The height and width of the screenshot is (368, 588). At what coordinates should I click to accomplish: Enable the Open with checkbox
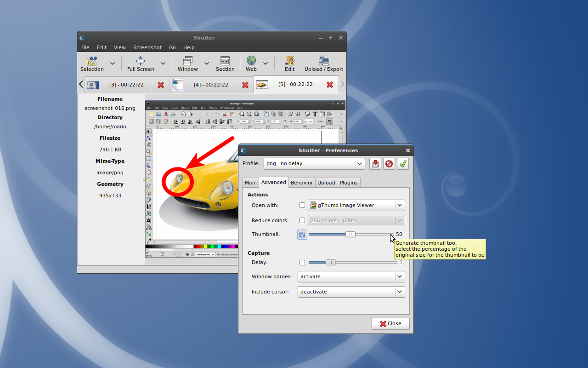[302, 206]
